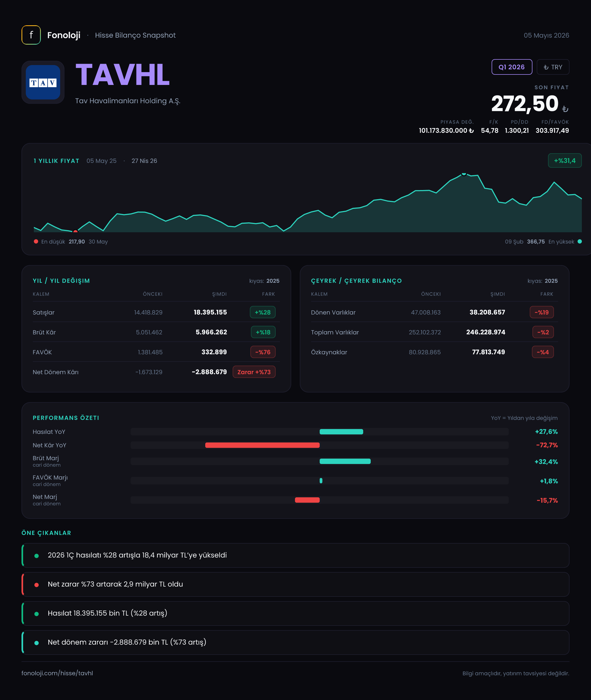Click the +%28 badge in Satışlar row

click(x=263, y=312)
